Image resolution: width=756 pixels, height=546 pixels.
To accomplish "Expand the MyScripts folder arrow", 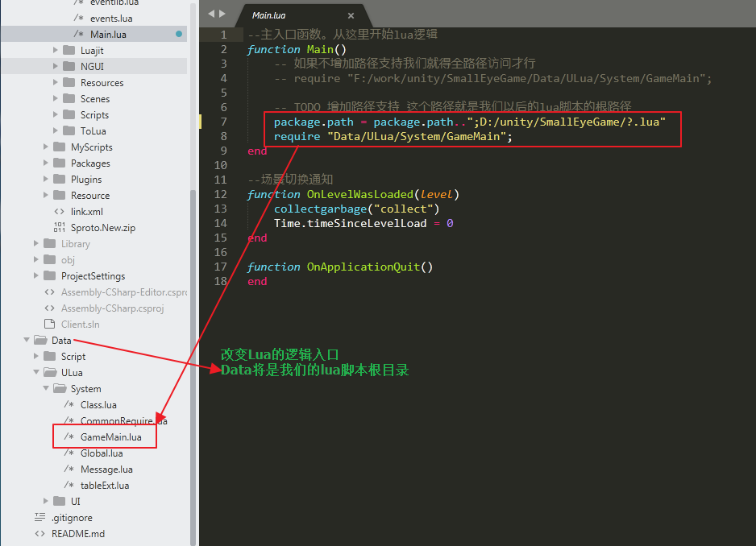I will click(45, 147).
